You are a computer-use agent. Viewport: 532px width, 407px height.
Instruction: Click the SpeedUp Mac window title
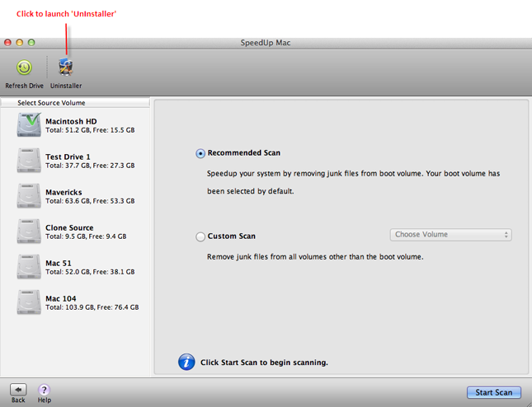tap(266, 43)
